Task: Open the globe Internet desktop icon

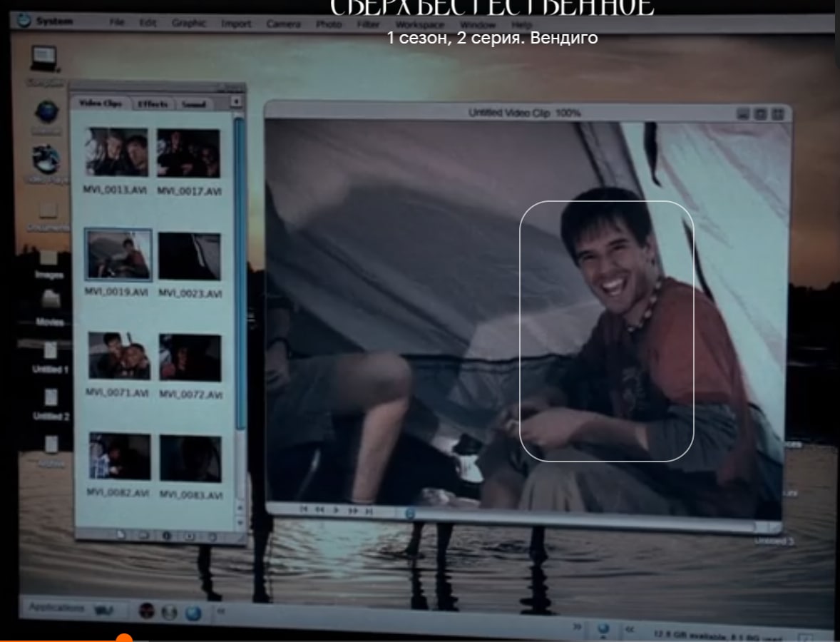Action: pyautogui.click(x=46, y=113)
